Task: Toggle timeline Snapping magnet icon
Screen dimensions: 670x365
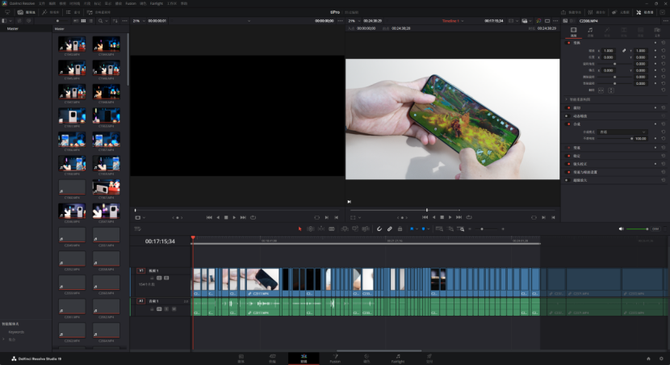Action: [379, 229]
